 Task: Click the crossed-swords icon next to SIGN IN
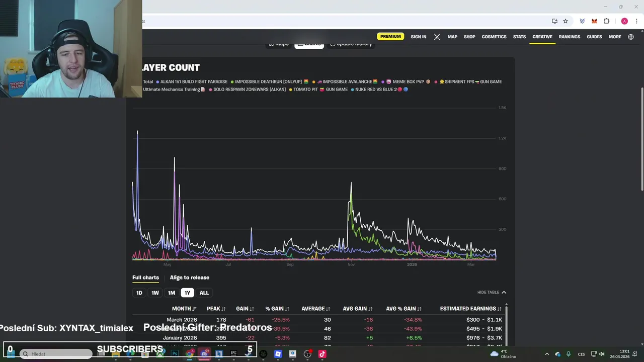(x=437, y=37)
